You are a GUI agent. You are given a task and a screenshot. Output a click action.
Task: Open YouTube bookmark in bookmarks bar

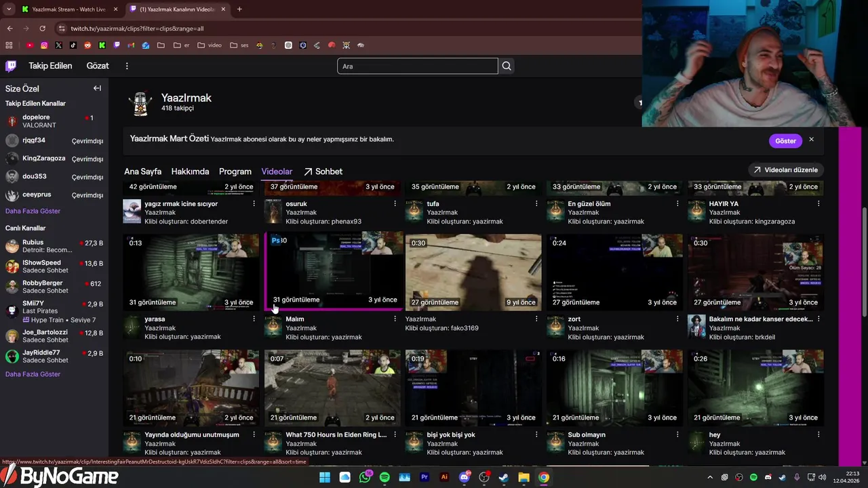(x=30, y=45)
